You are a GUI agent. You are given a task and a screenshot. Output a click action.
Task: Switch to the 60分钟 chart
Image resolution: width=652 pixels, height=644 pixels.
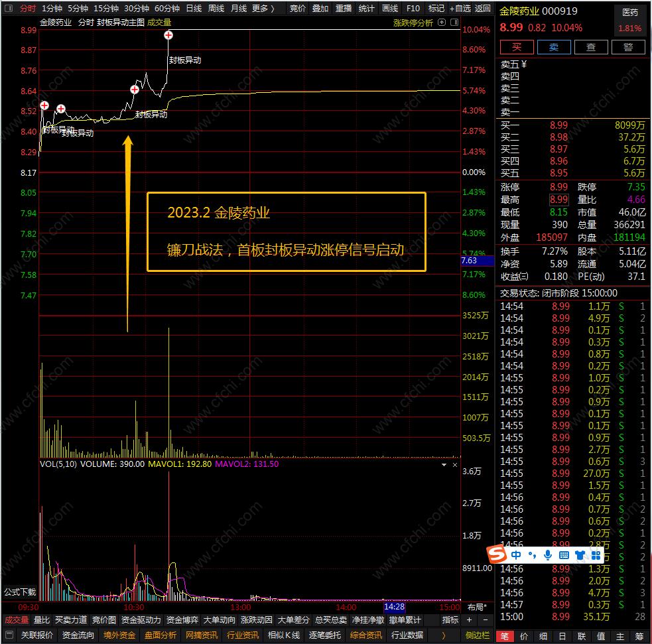[167, 9]
